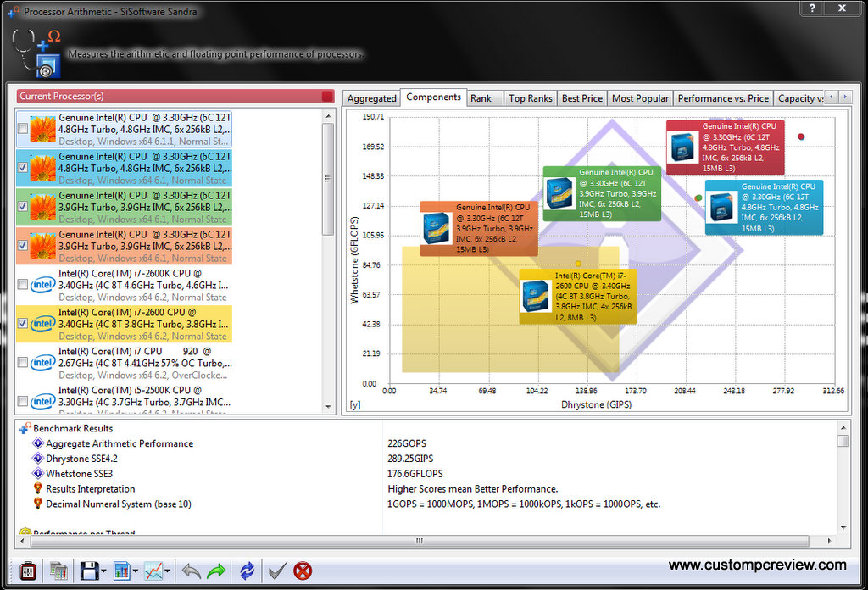Click the diamond icon beside Whetstone SSE3

37,473
